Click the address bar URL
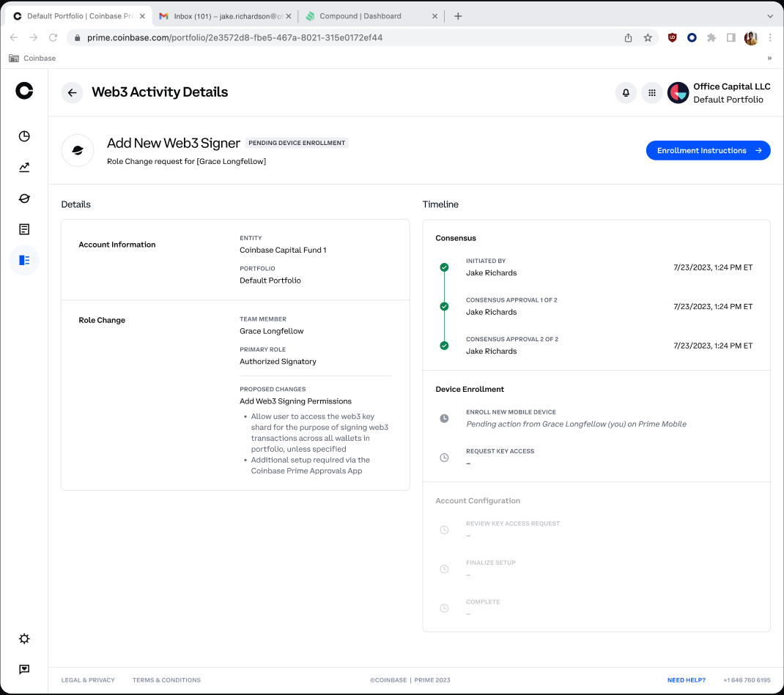 [x=234, y=37]
